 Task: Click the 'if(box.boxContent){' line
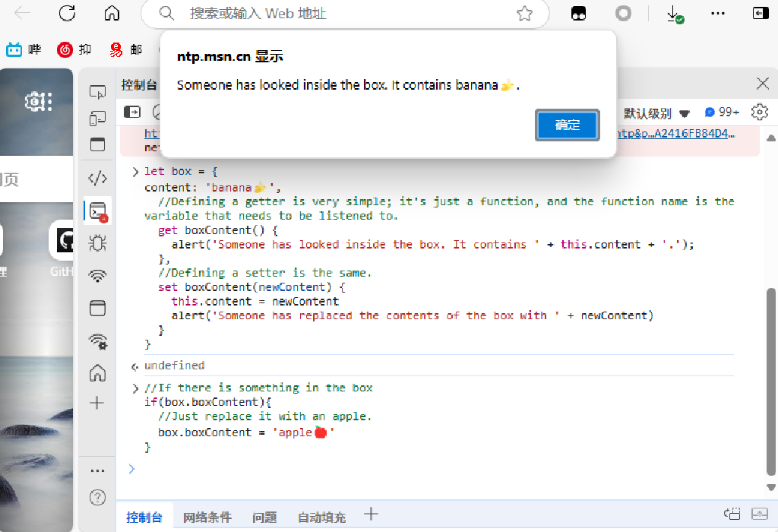(x=208, y=402)
